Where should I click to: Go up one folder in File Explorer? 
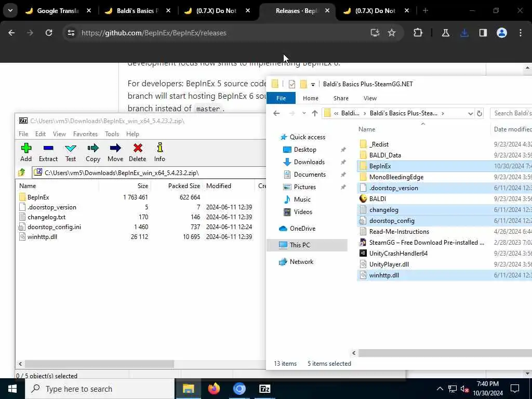click(x=314, y=113)
